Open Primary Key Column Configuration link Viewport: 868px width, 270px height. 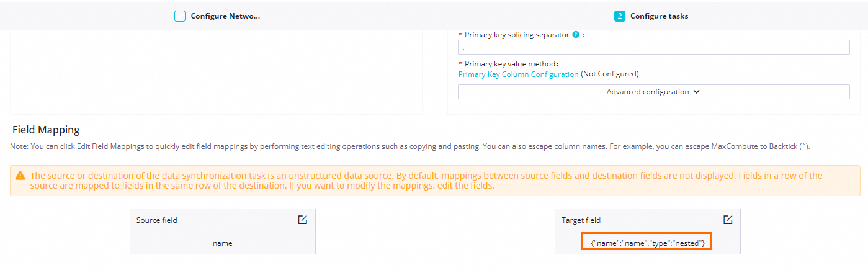tap(518, 74)
